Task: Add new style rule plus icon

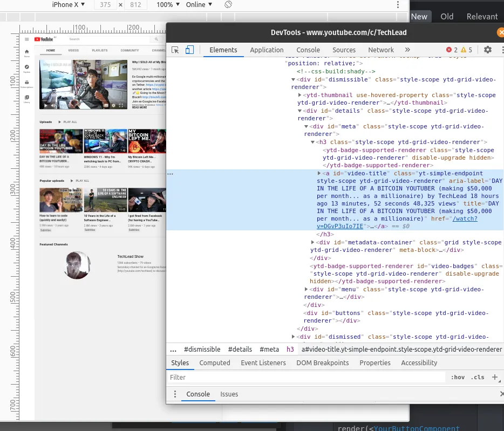Action: pyautogui.click(x=495, y=377)
